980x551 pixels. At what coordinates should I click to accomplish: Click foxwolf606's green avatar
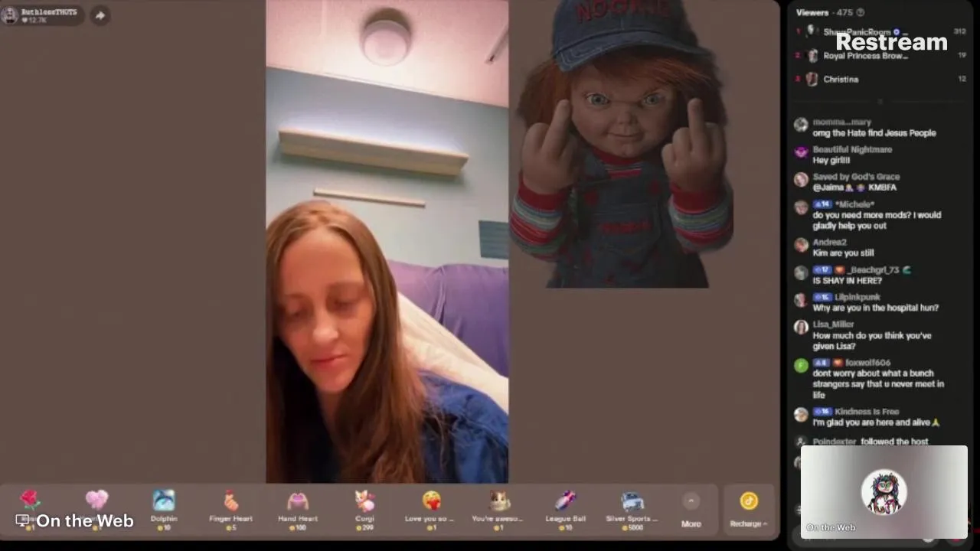[x=801, y=365]
